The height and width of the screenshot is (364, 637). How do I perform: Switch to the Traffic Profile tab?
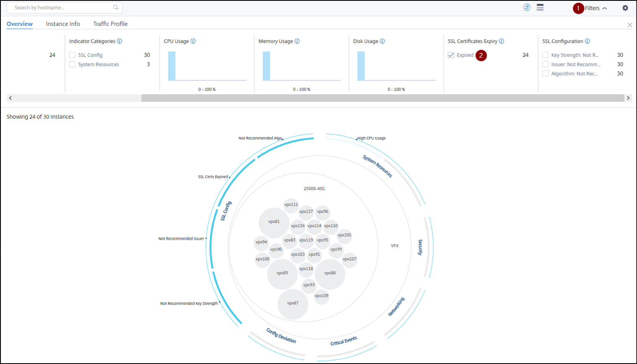(111, 24)
